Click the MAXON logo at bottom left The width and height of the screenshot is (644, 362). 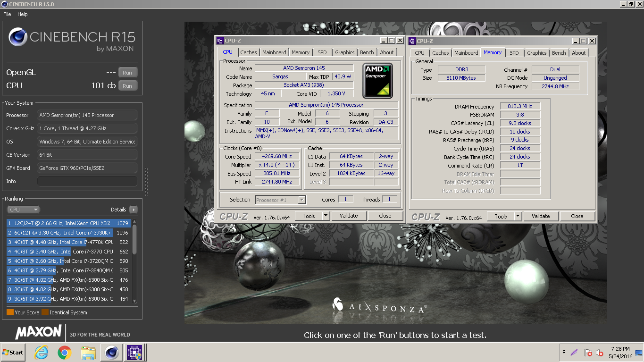point(38,332)
